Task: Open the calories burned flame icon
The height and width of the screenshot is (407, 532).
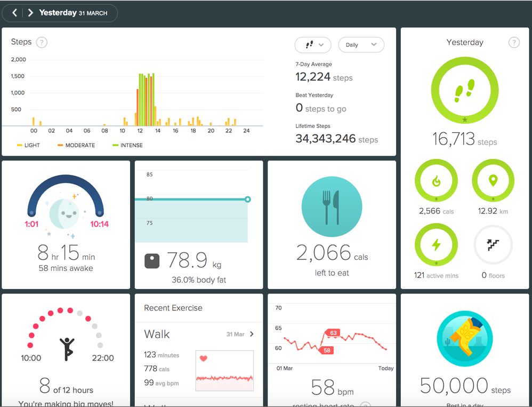Action: (x=436, y=181)
